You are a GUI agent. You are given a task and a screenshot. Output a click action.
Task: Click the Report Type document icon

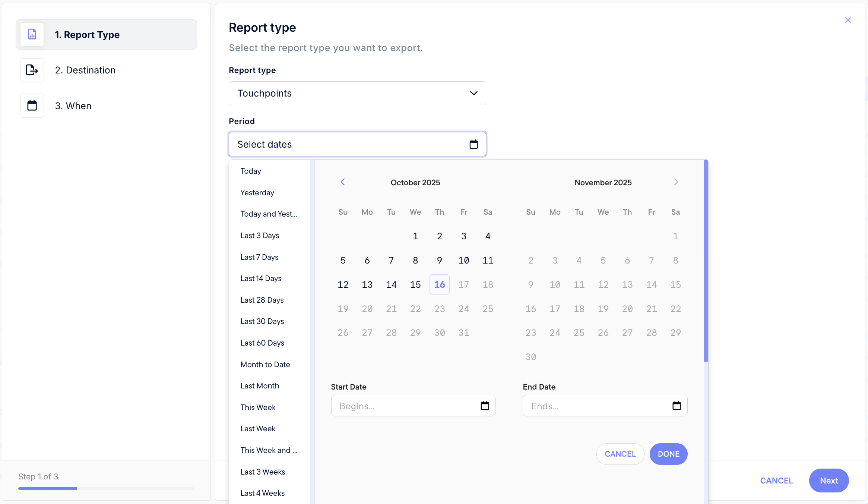point(32,34)
